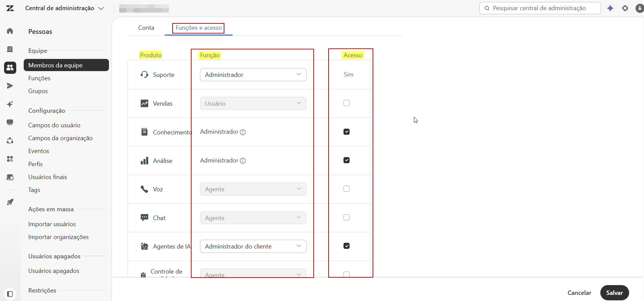Open the sparkle AI icon in left rail

click(10, 104)
